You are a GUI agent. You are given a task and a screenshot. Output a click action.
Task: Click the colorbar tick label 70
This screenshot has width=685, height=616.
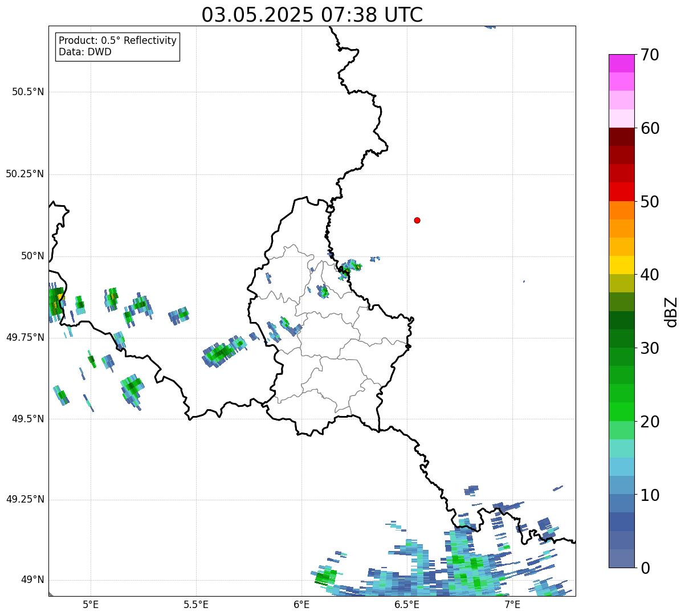point(650,55)
